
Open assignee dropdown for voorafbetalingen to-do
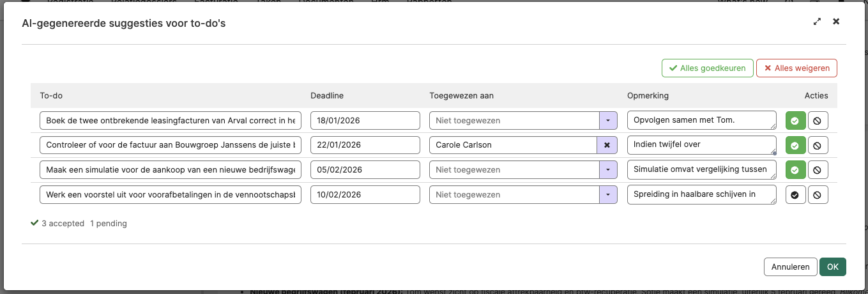pos(607,195)
